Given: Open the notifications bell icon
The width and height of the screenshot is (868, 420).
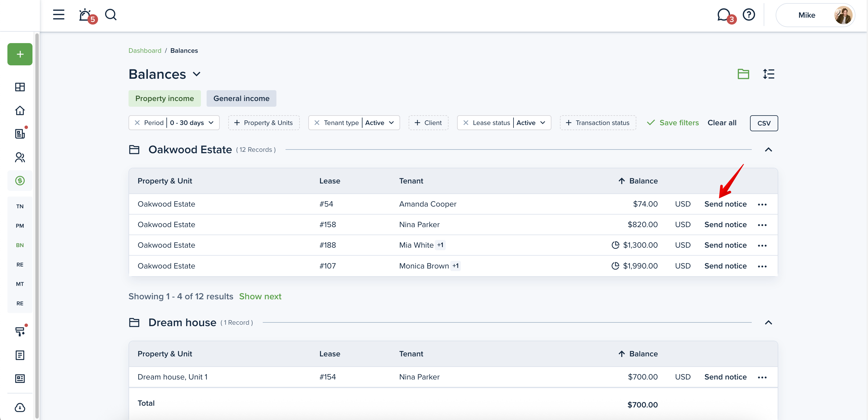Looking at the screenshot, I should click(x=85, y=15).
